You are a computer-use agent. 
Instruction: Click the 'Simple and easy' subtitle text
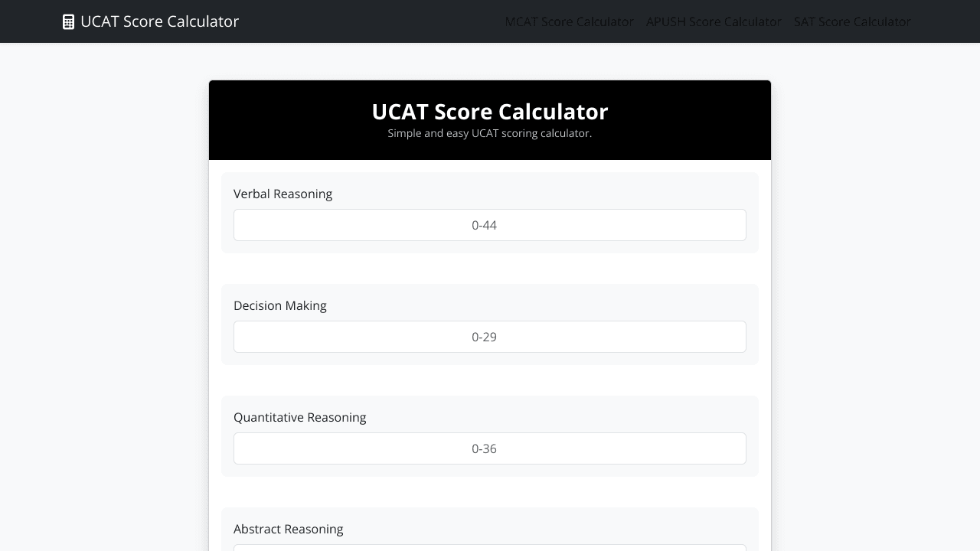490,133
